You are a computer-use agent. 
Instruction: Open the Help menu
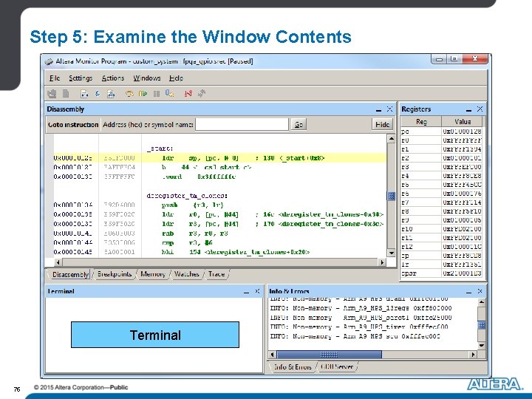(x=176, y=78)
